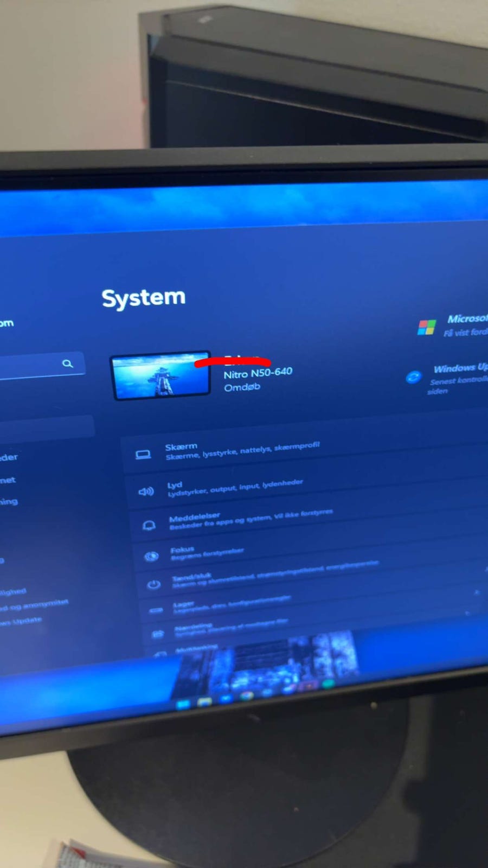488x868 pixels.
Task: Click the Windows Update sync icon
Action: [x=413, y=377]
